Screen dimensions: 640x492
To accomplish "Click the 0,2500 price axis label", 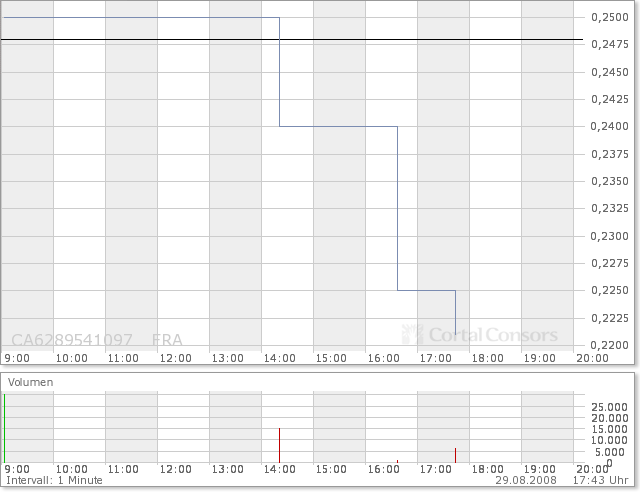I will click(610, 17).
